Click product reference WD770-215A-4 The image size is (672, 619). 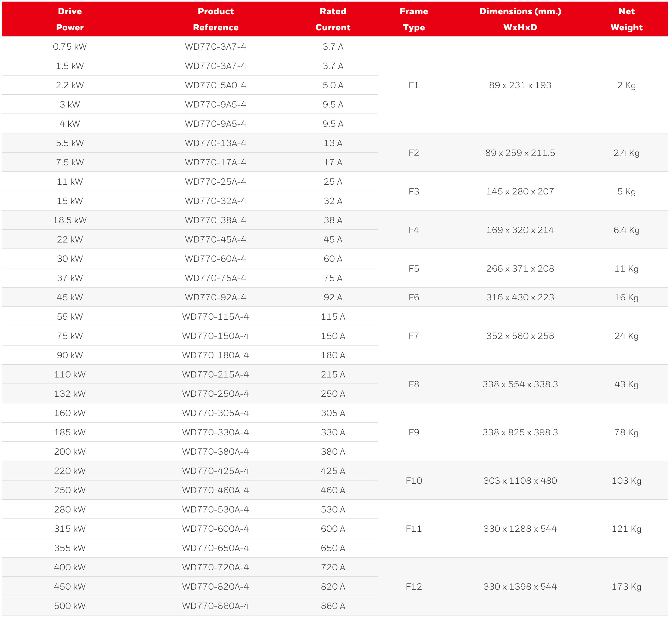(216, 375)
